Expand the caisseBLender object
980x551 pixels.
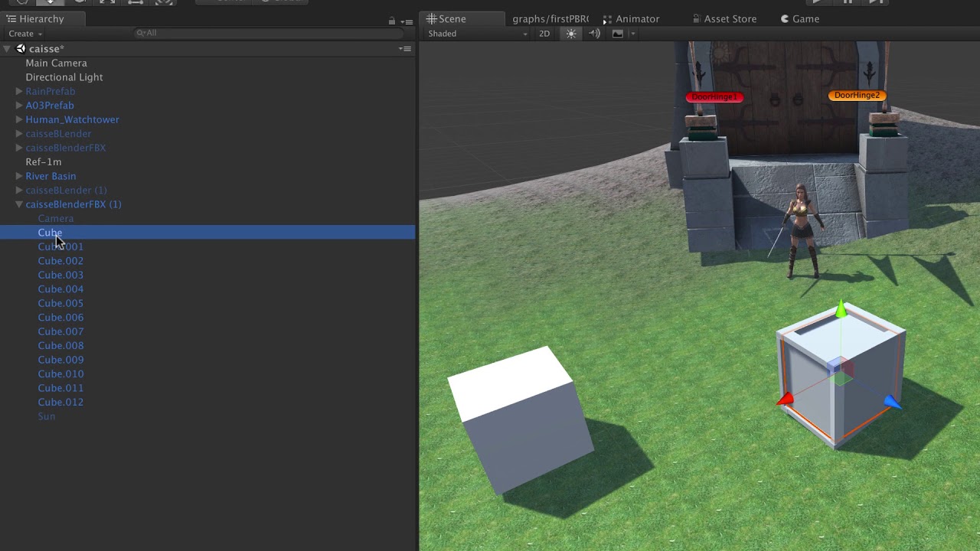pyautogui.click(x=19, y=134)
